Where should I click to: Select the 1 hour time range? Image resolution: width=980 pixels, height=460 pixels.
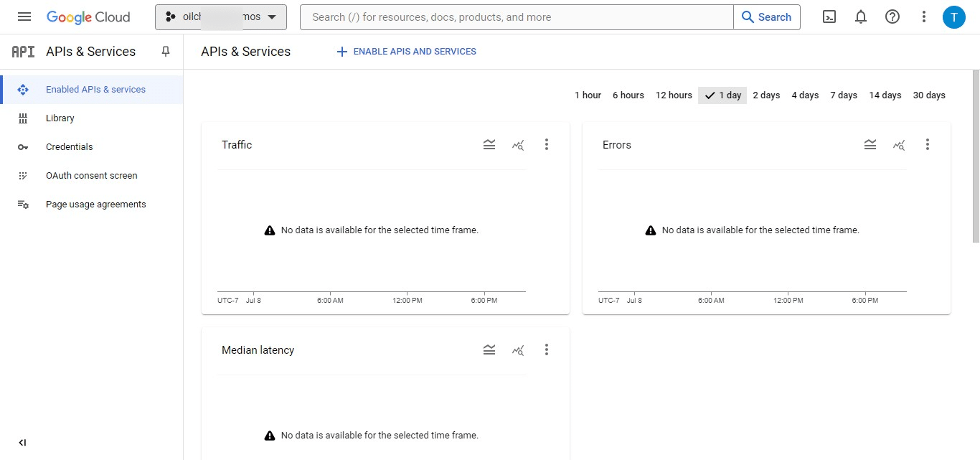(x=588, y=95)
